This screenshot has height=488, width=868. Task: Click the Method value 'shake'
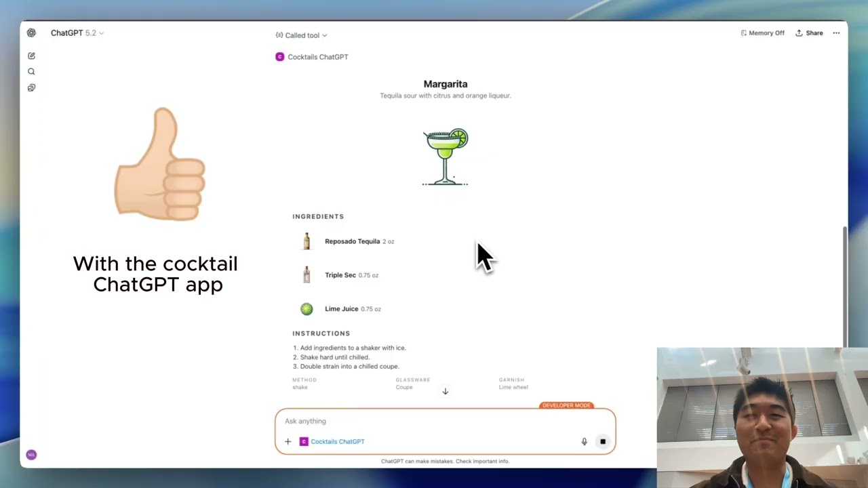tap(300, 387)
